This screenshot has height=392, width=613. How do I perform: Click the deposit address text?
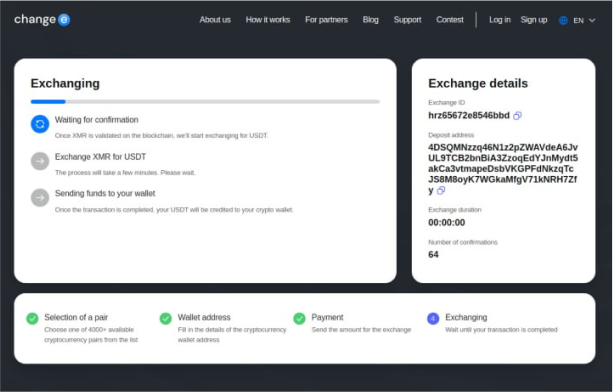503,168
